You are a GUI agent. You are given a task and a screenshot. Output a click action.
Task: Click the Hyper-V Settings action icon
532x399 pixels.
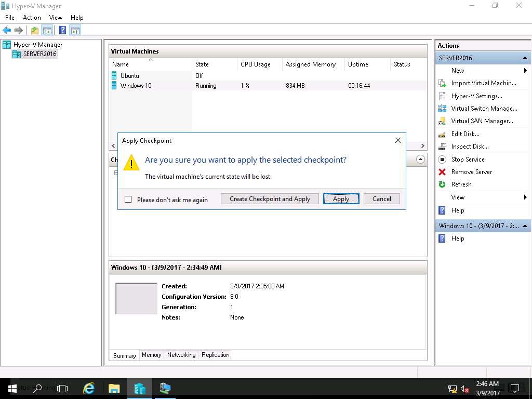442,96
